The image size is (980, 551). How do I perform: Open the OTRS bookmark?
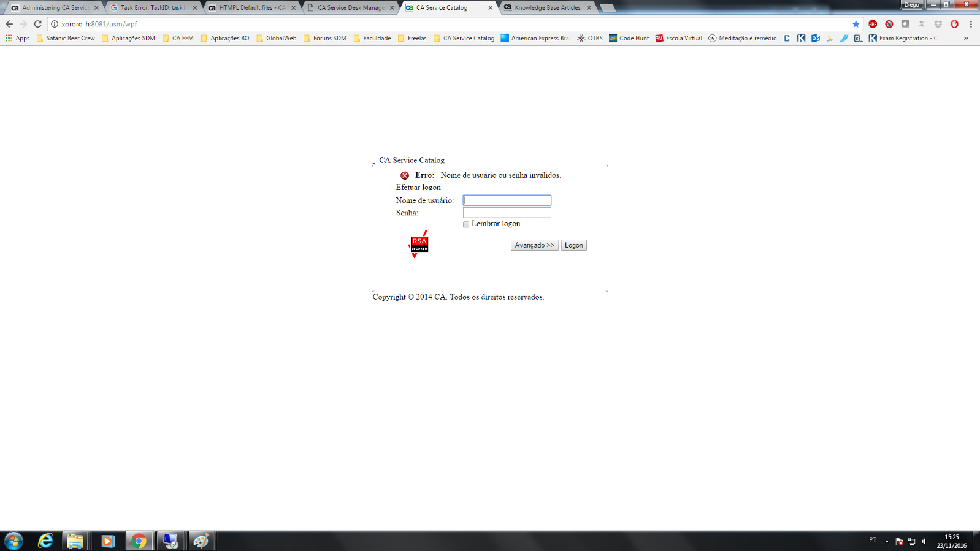tap(589, 38)
